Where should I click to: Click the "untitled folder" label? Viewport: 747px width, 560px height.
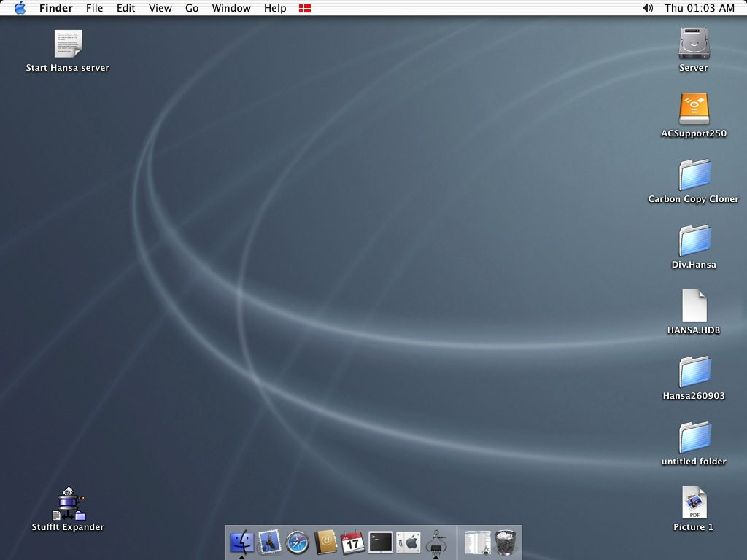pyautogui.click(x=694, y=462)
